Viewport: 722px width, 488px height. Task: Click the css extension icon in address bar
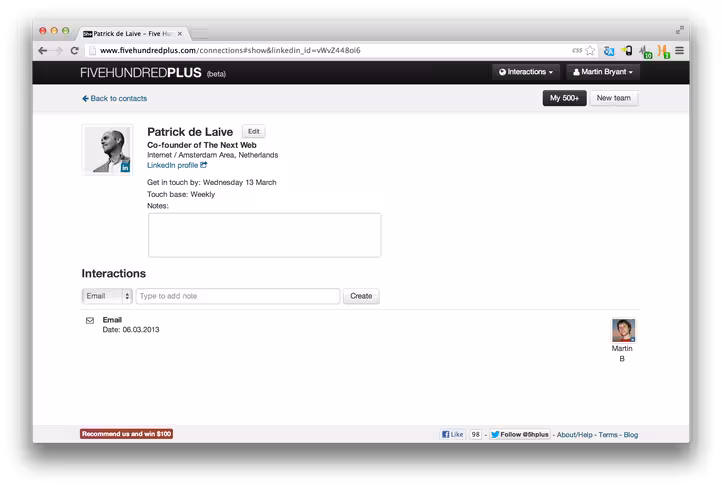pyautogui.click(x=577, y=50)
